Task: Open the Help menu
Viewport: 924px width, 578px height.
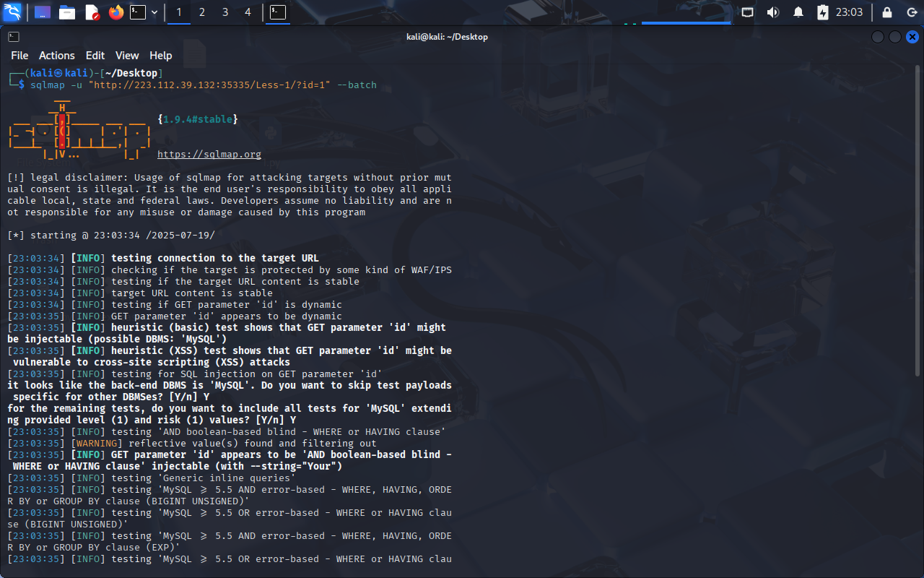Action: (161, 56)
